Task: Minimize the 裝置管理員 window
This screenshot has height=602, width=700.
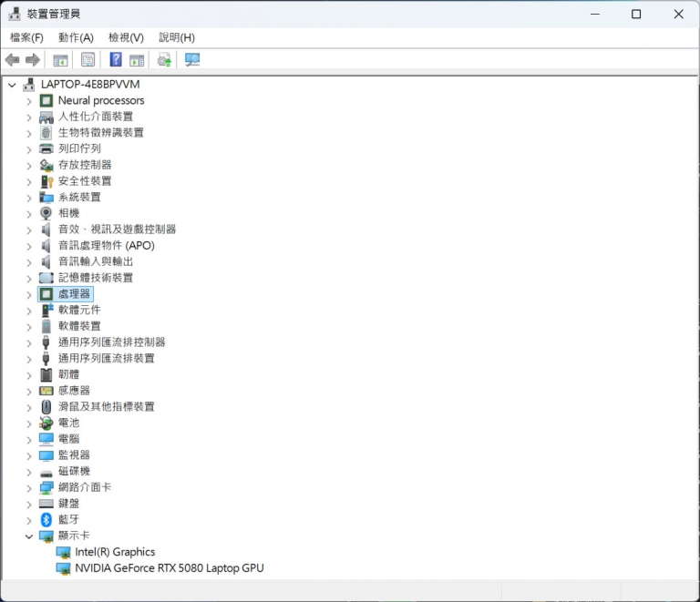Action: pyautogui.click(x=594, y=15)
